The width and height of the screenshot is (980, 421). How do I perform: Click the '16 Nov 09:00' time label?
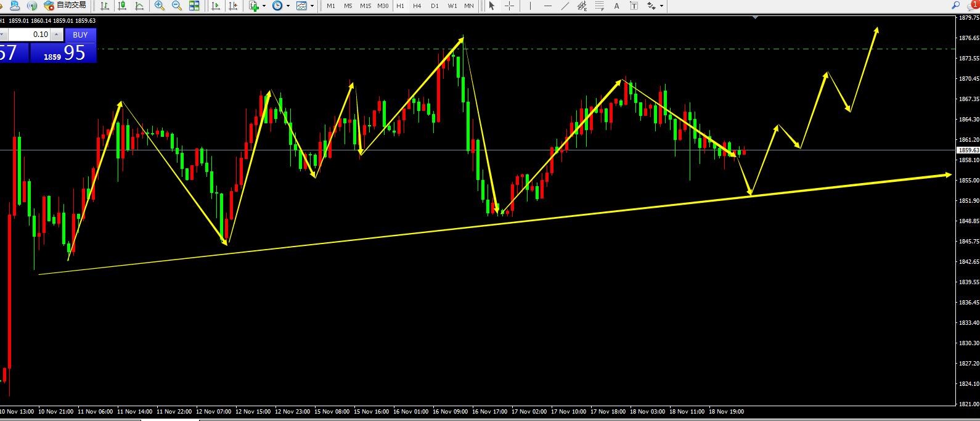(450, 411)
